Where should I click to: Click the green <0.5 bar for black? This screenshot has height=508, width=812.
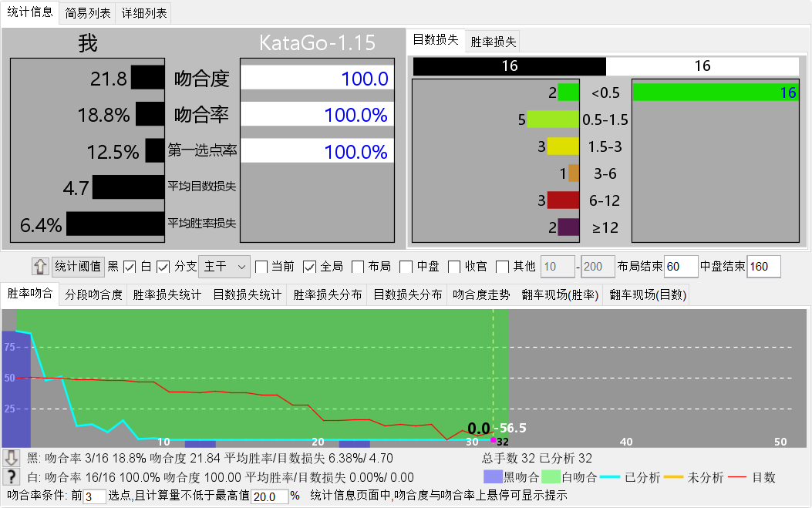click(568, 93)
